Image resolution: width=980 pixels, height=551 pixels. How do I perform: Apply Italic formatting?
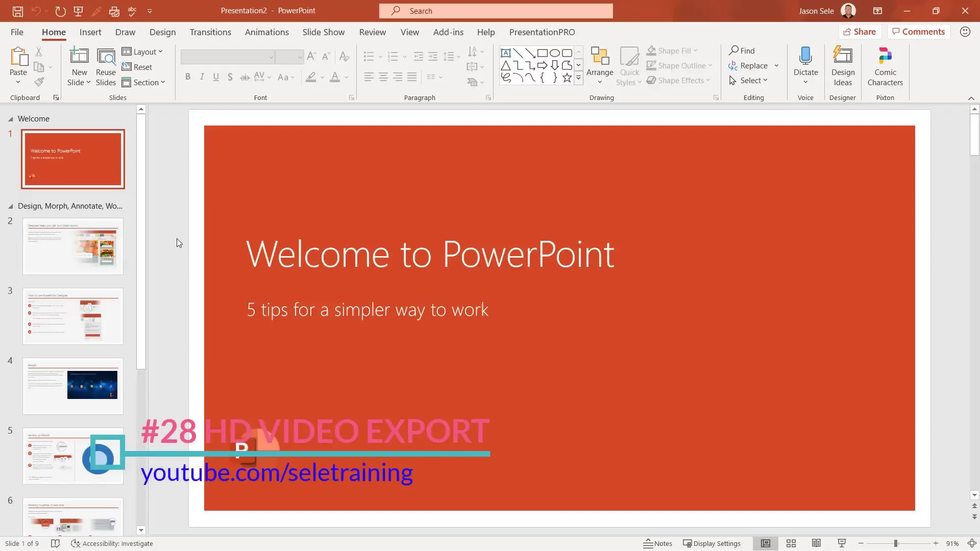[202, 77]
